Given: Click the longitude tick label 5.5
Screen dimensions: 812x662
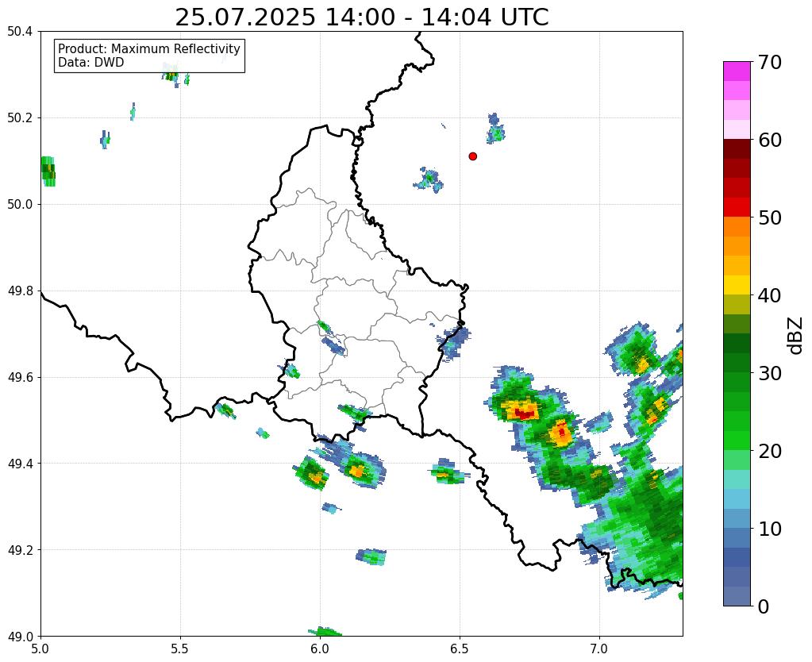Looking at the screenshot, I should click(x=180, y=648).
